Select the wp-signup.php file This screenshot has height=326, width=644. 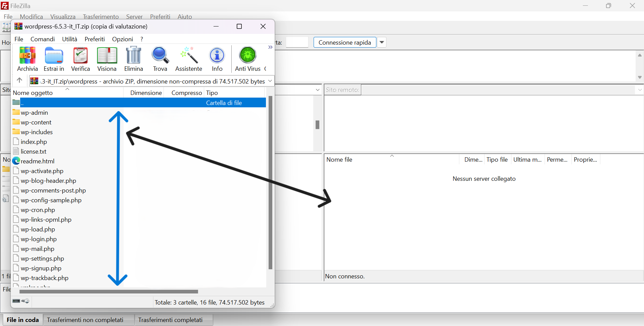click(x=41, y=268)
